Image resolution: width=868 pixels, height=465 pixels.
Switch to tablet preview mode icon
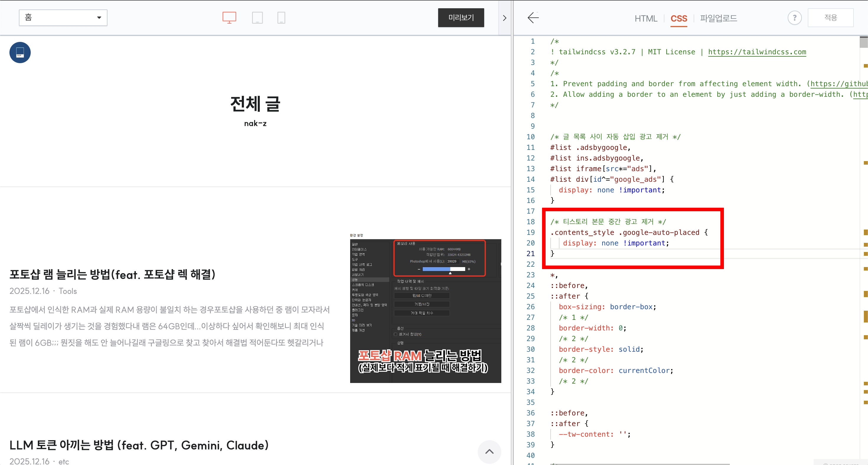point(257,17)
